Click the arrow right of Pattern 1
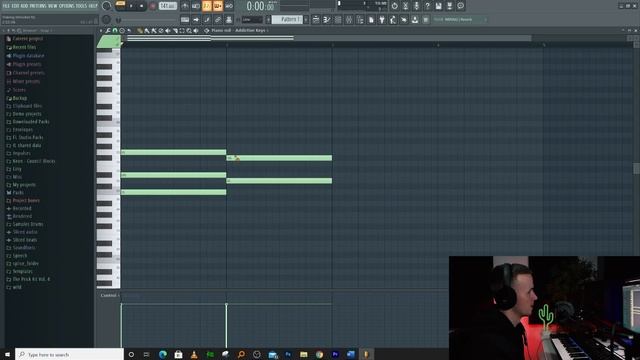 (306, 20)
